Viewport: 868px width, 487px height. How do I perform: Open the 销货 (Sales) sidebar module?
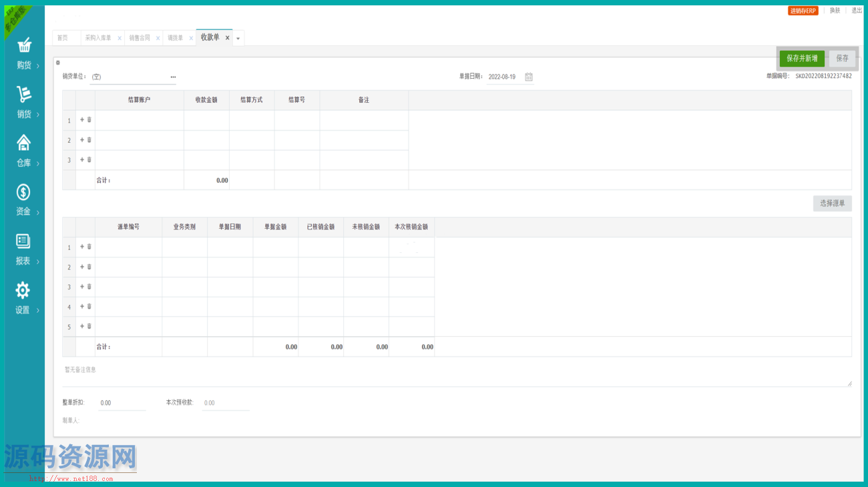tap(24, 102)
